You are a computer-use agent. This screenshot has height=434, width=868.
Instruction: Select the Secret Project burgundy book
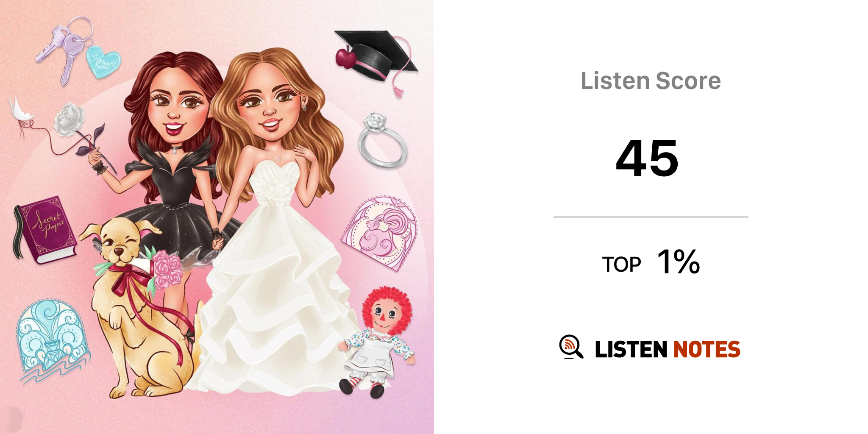45,229
